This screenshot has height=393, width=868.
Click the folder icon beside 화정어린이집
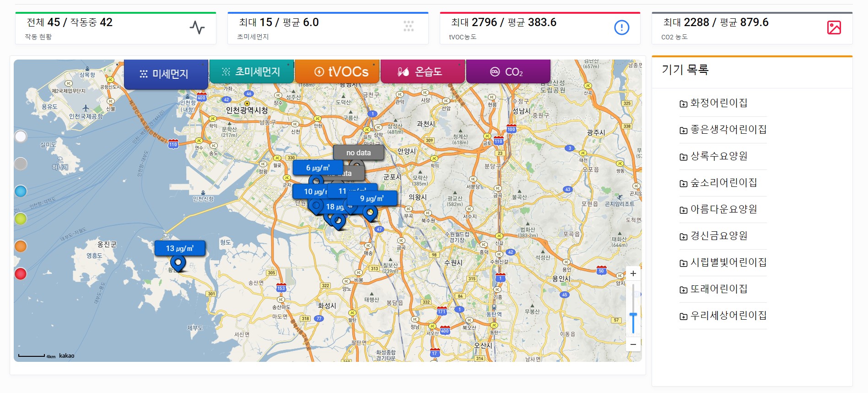tap(683, 104)
